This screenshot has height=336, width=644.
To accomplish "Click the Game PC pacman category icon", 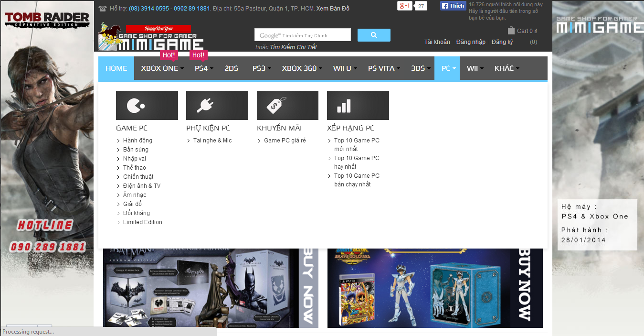I will 147,105.
